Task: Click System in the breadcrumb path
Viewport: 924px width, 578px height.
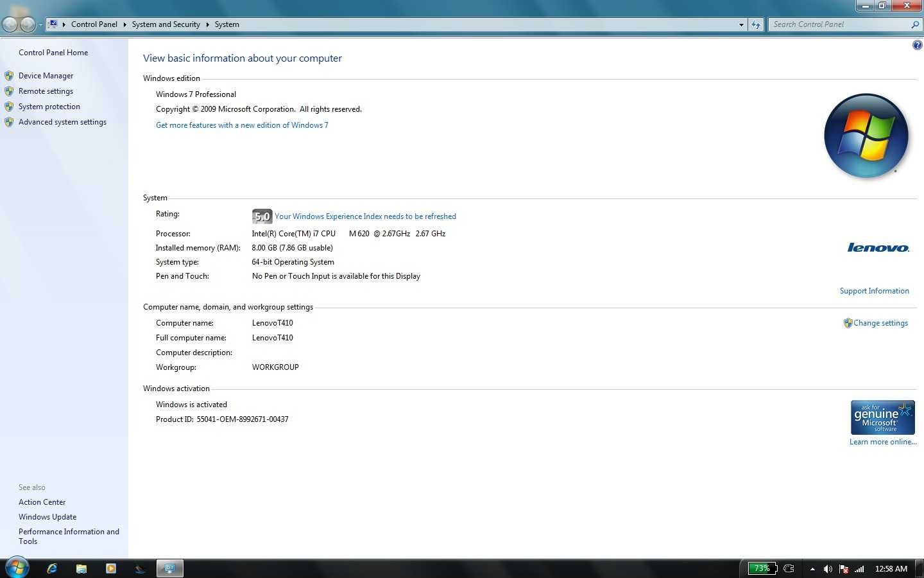Action: pos(227,24)
